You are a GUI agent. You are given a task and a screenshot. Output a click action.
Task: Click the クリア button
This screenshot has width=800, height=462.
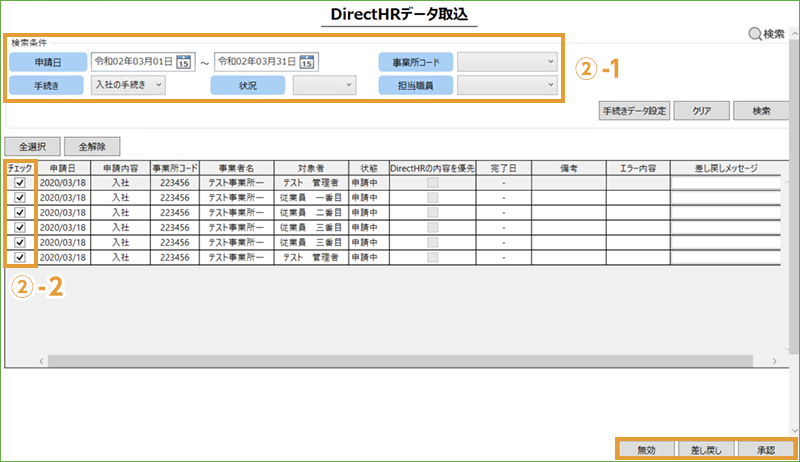[x=702, y=111]
